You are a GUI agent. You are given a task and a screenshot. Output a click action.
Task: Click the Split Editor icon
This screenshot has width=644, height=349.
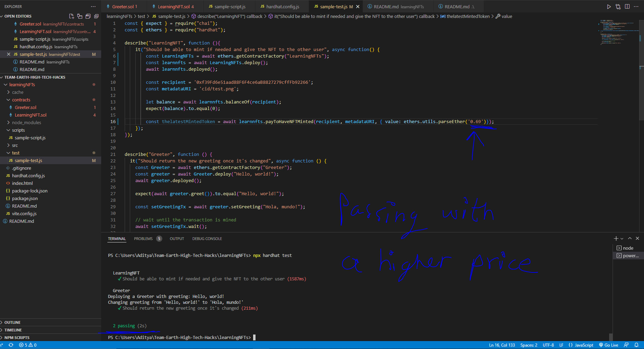tap(627, 7)
